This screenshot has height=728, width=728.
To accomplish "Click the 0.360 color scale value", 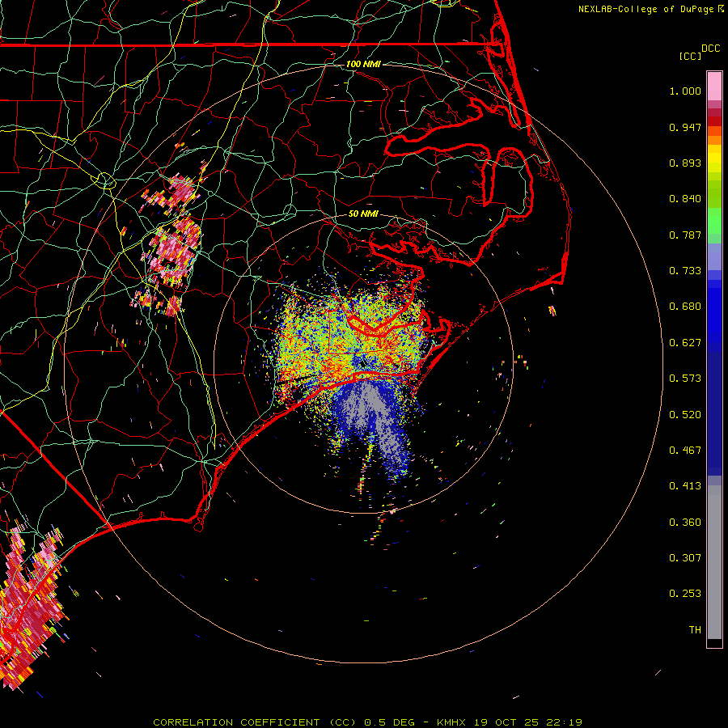I will click(685, 523).
